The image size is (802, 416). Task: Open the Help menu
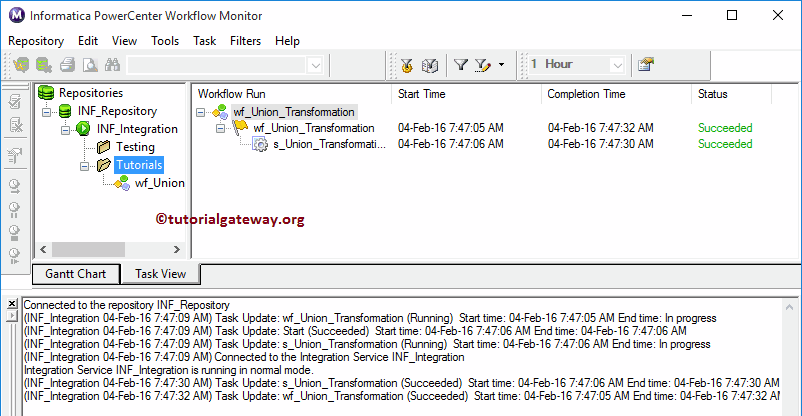click(287, 41)
